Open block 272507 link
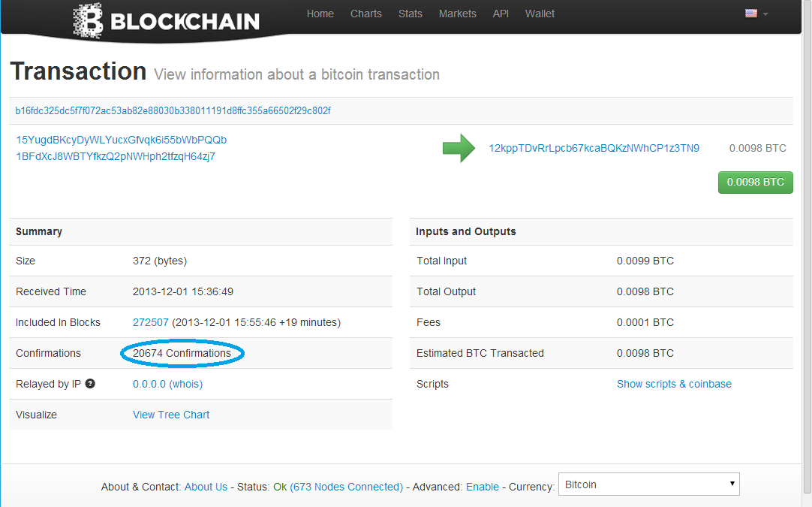 click(x=151, y=322)
